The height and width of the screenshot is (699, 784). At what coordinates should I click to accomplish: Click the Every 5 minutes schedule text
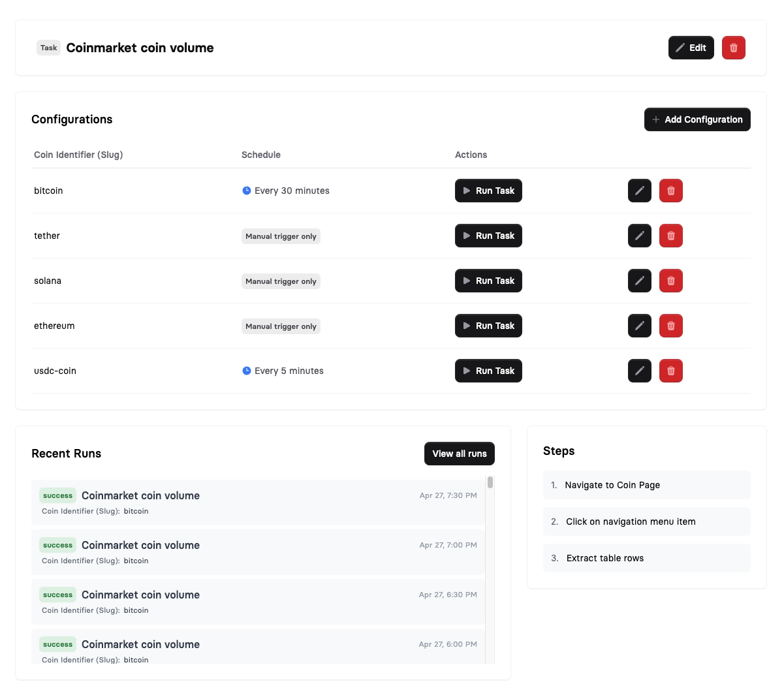pos(289,371)
